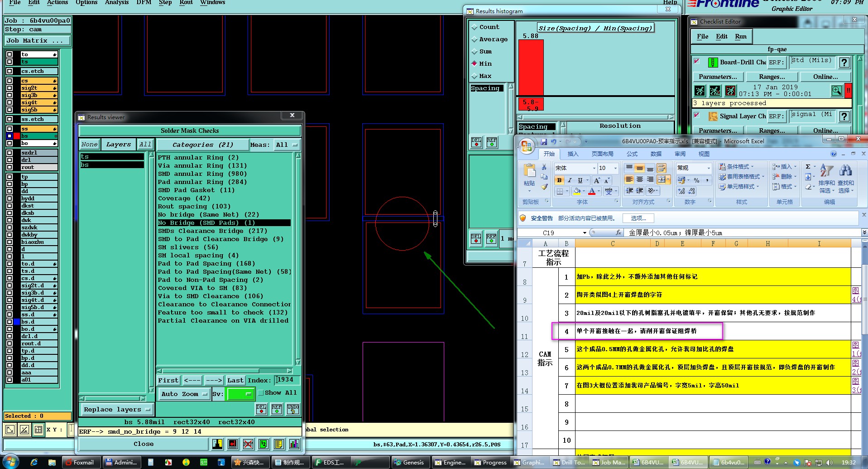Click Format Painter brush in Excel
This screenshot has height=469, width=868.
point(544,186)
